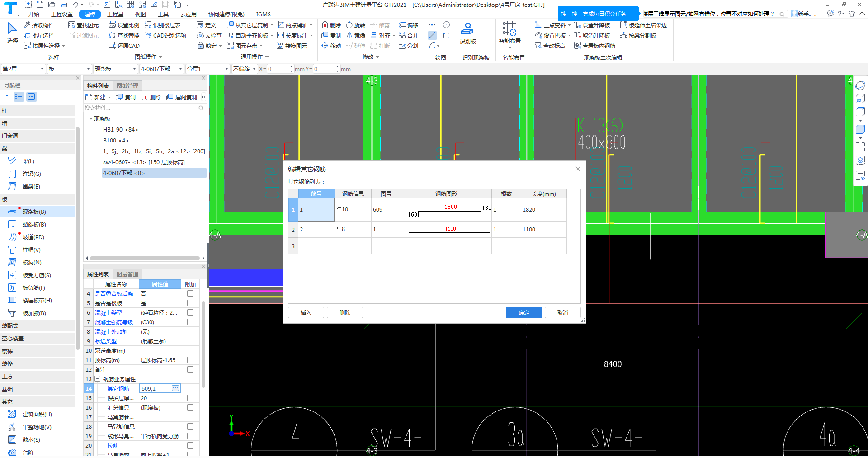This screenshot has height=458, width=868.
Task: Click 查看板内钢筋 view slab rebar
Action: pyautogui.click(x=594, y=46)
